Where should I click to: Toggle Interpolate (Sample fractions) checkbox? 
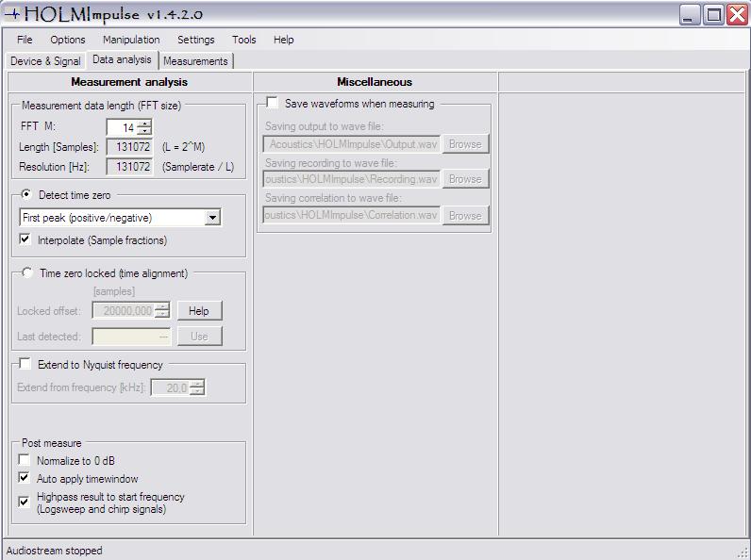(x=25, y=239)
